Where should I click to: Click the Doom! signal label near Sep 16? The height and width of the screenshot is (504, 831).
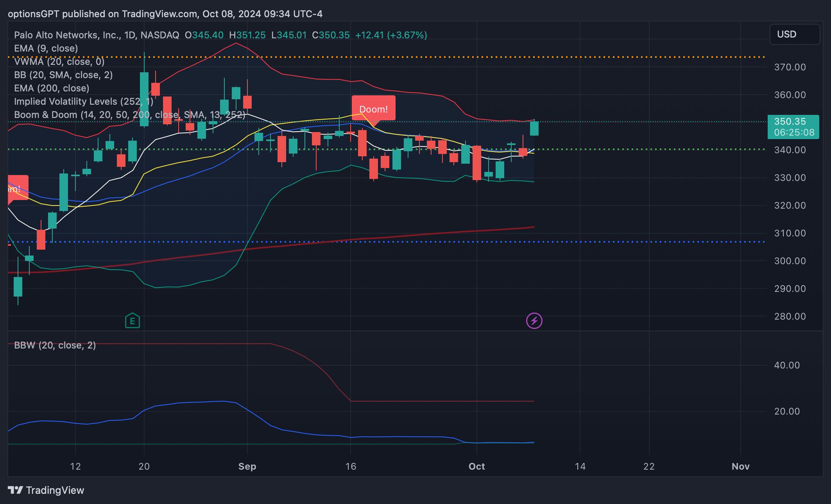pyautogui.click(x=373, y=109)
